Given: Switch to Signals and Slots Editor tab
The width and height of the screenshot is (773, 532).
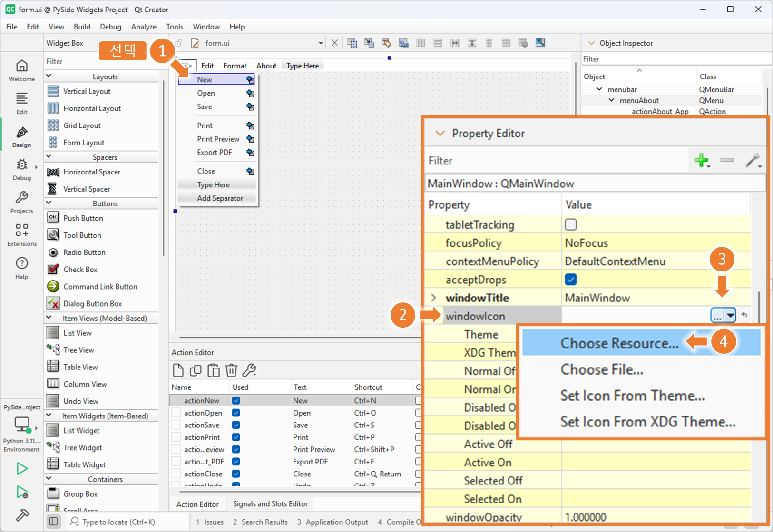Looking at the screenshot, I should pos(270,504).
